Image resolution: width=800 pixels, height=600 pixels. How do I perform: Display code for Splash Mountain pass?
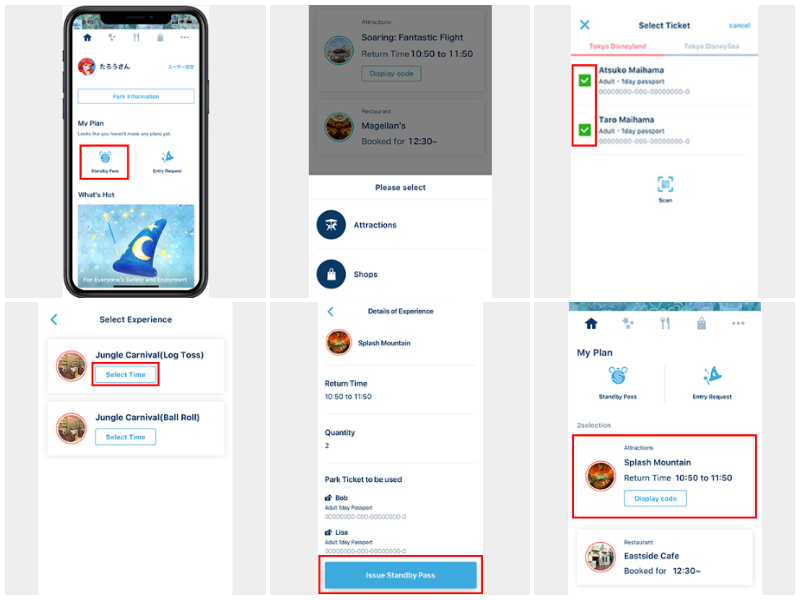pyautogui.click(x=655, y=498)
